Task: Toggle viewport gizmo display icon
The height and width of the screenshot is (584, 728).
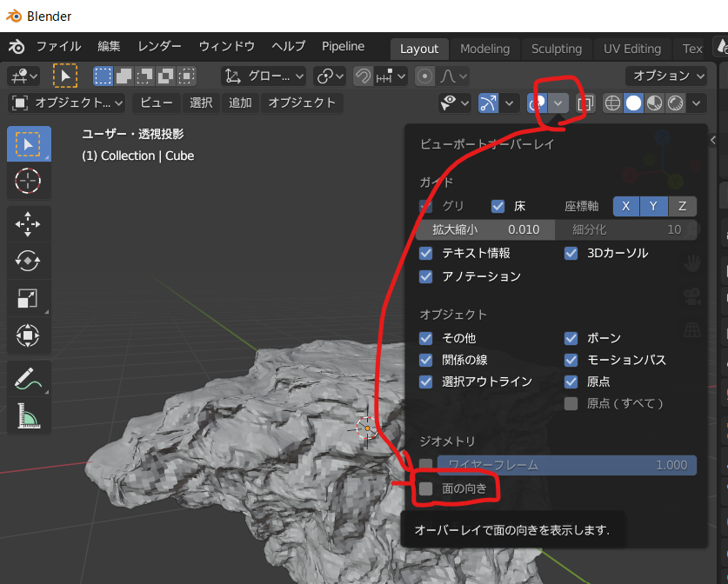Action: [x=489, y=103]
